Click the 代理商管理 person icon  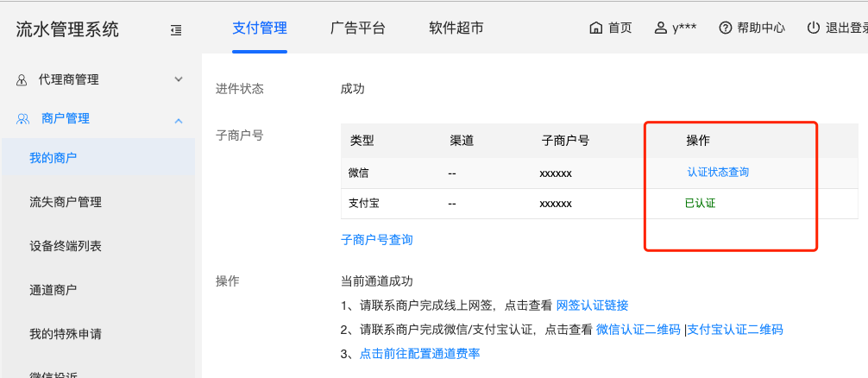point(22,79)
